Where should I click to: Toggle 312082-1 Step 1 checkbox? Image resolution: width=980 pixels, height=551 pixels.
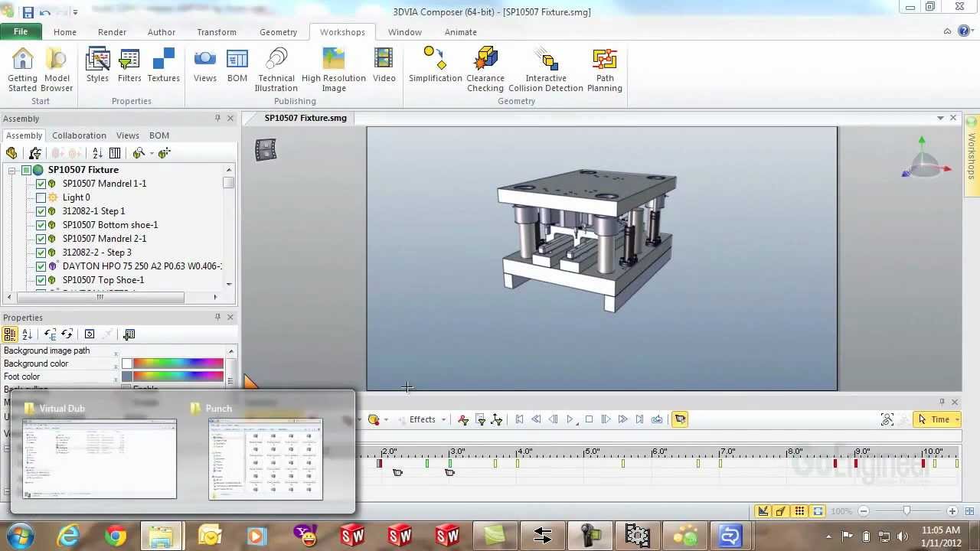pyautogui.click(x=41, y=211)
